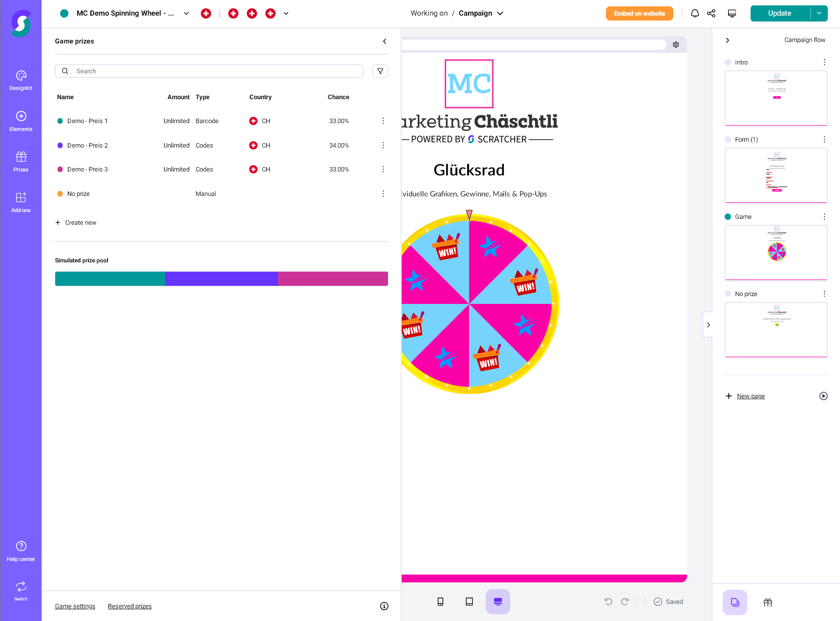Click the Embed on website button
840x621 pixels.
(639, 13)
